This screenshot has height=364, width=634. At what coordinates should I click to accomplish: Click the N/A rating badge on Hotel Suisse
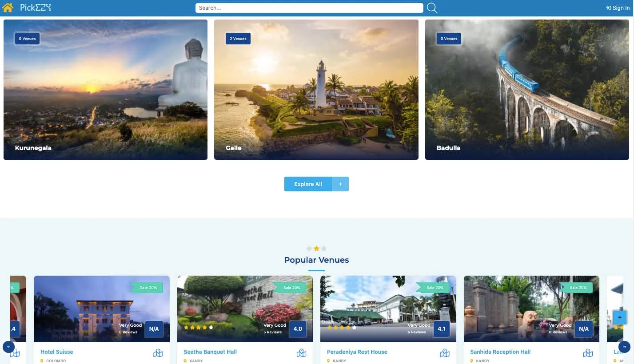154,329
